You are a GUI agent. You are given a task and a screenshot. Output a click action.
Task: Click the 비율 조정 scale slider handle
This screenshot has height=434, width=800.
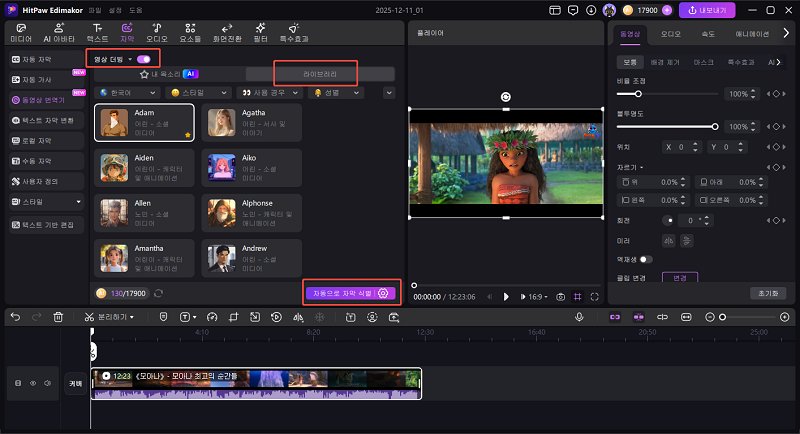point(638,94)
